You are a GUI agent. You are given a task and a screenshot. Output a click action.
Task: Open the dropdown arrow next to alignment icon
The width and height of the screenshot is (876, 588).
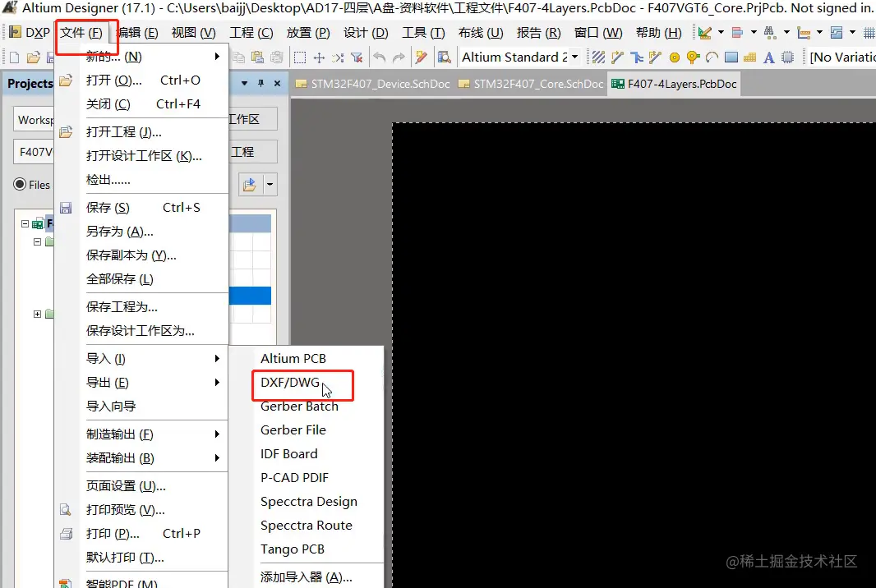(754, 33)
